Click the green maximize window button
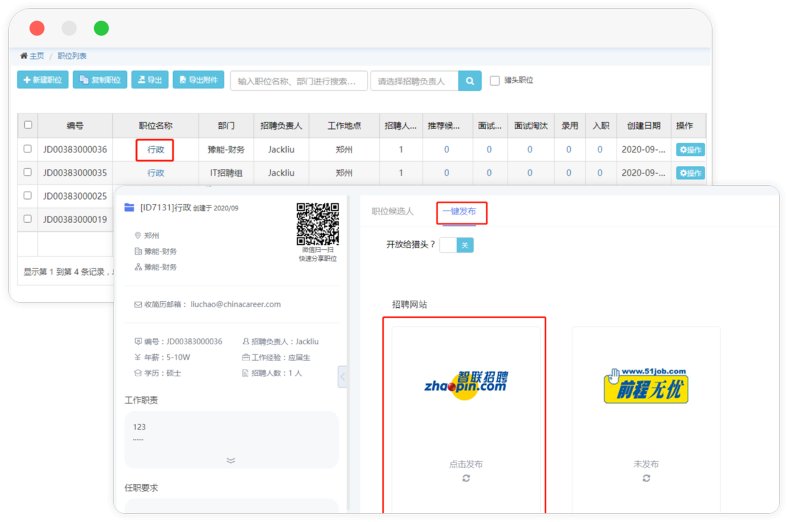This screenshot has height=522, width=788. [x=101, y=28]
